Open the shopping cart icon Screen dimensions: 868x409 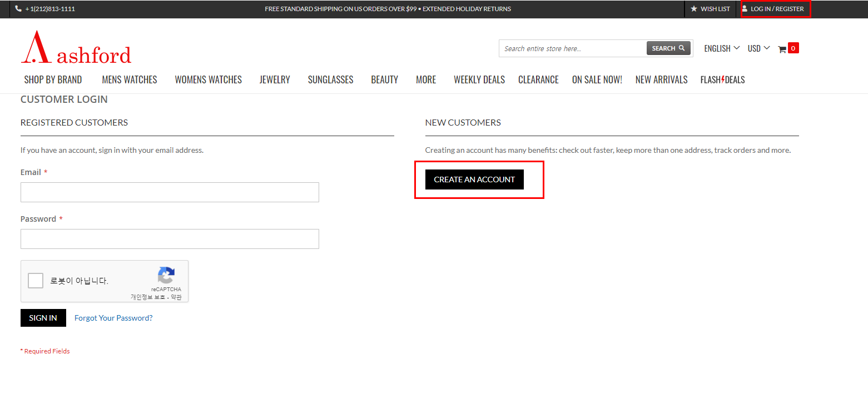tap(782, 49)
